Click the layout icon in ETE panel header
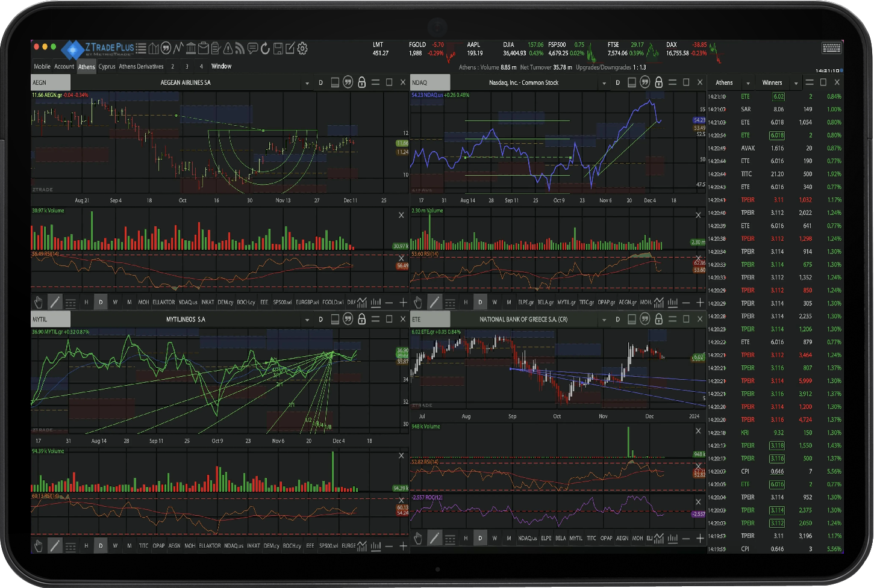The height and width of the screenshot is (588, 874). click(631, 319)
